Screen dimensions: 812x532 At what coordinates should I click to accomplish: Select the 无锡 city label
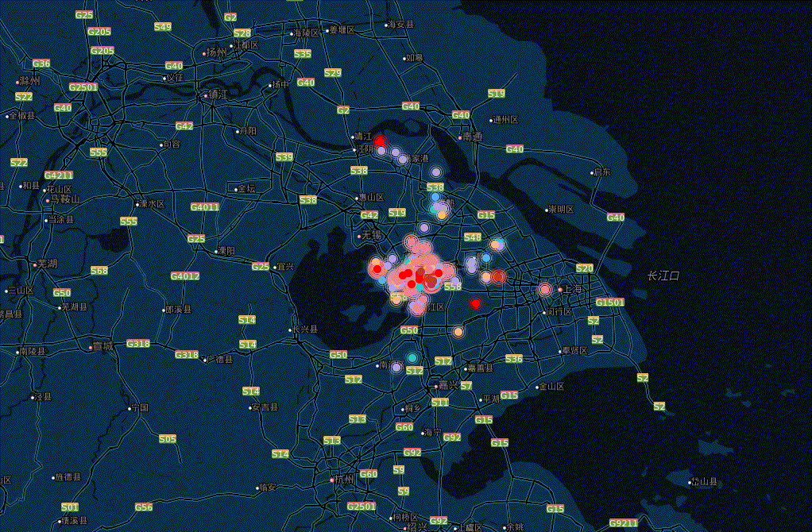[x=371, y=236]
